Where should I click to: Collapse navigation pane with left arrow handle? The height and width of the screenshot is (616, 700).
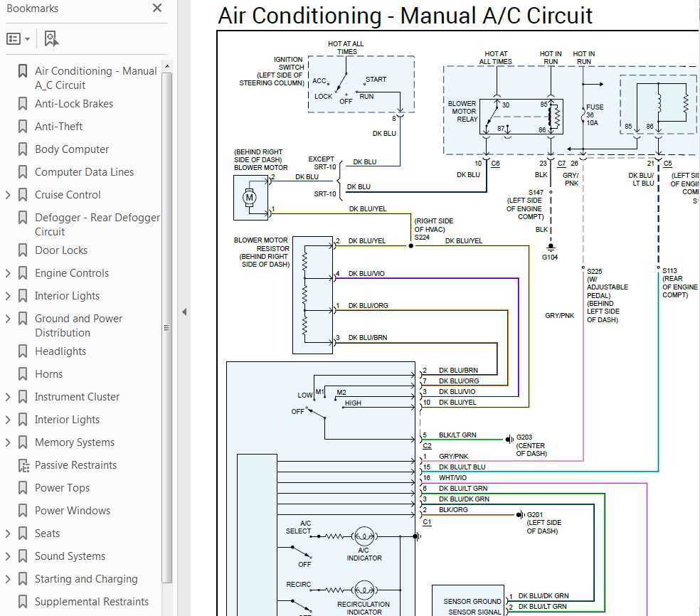[184, 312]
